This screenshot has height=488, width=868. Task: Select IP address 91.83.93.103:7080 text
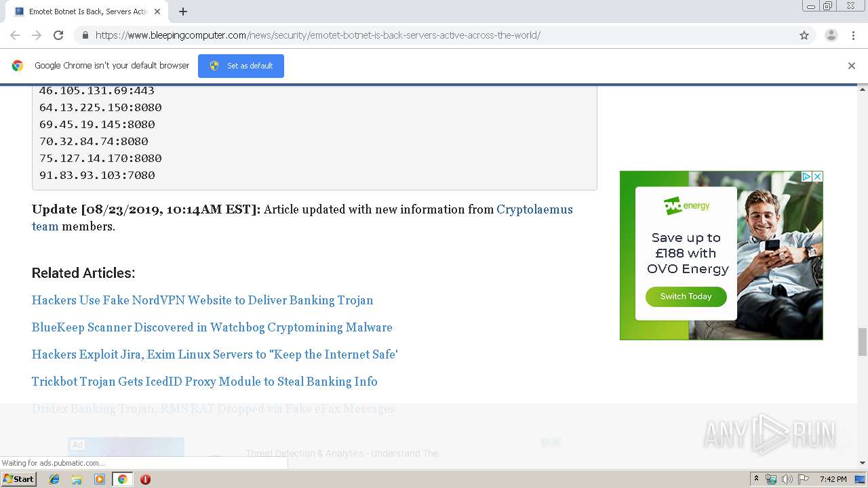[97, 175]
